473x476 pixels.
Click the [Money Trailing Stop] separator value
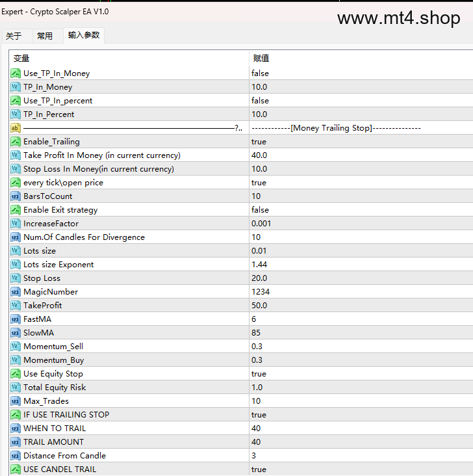point(336,128)
